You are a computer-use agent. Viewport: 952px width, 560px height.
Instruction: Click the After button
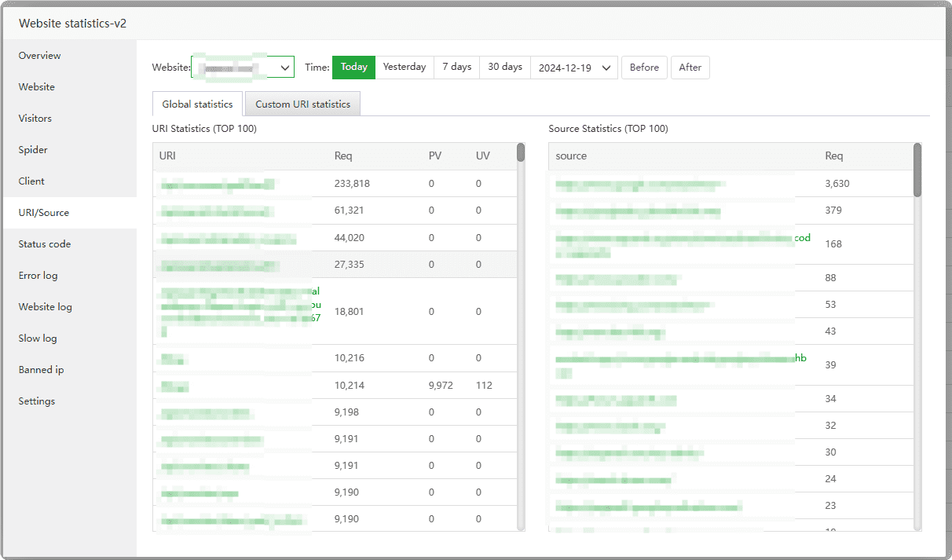pos(690,68)
